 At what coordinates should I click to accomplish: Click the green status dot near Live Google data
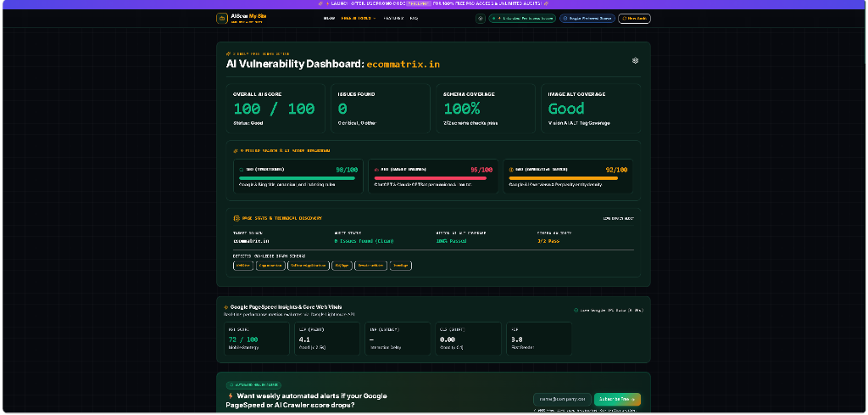576,311
